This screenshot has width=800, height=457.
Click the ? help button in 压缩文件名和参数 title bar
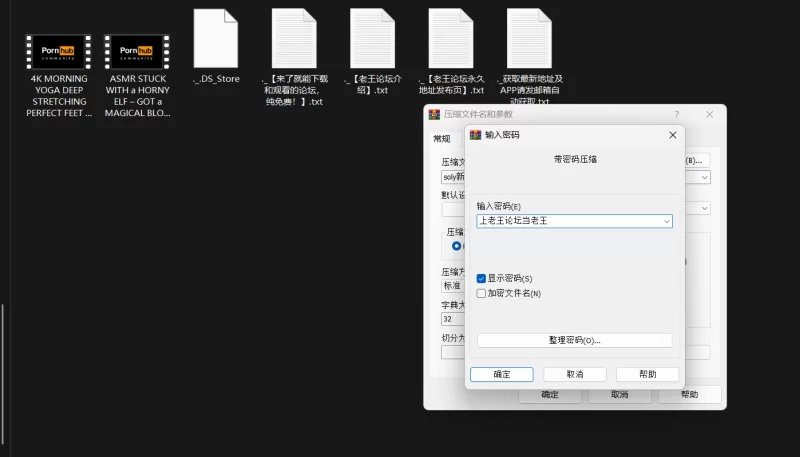tap(676, 115)
